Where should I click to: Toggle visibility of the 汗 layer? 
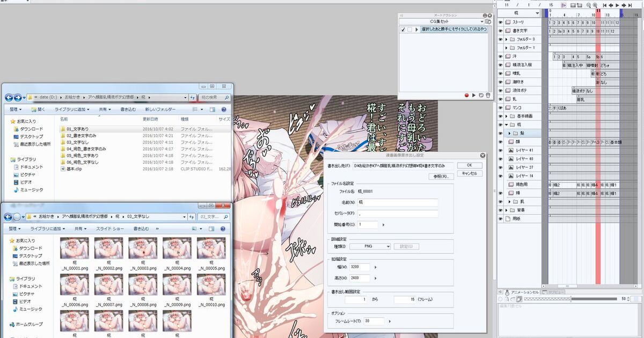coord(500,56)
